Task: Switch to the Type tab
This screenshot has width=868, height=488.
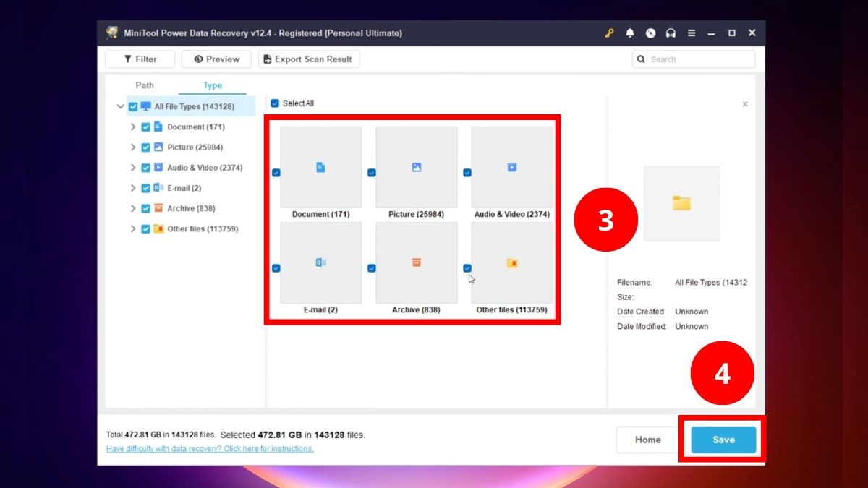Action: (x=213, y=85)
